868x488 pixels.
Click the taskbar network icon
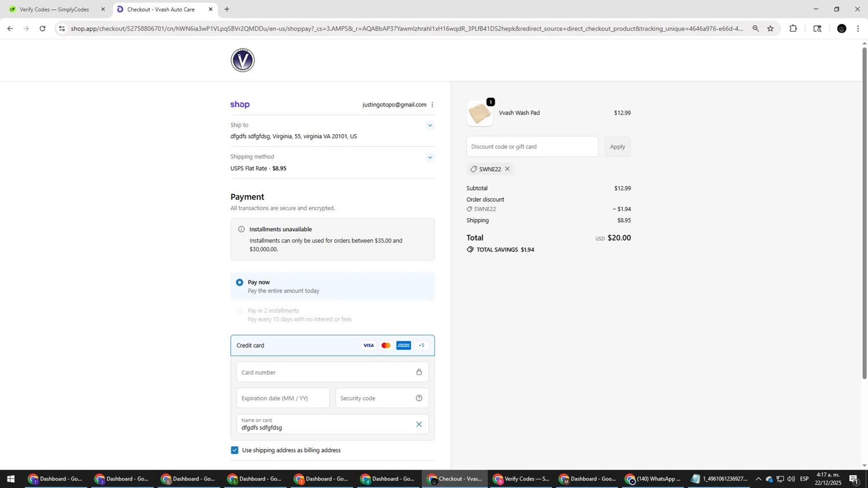coord(780,479)
